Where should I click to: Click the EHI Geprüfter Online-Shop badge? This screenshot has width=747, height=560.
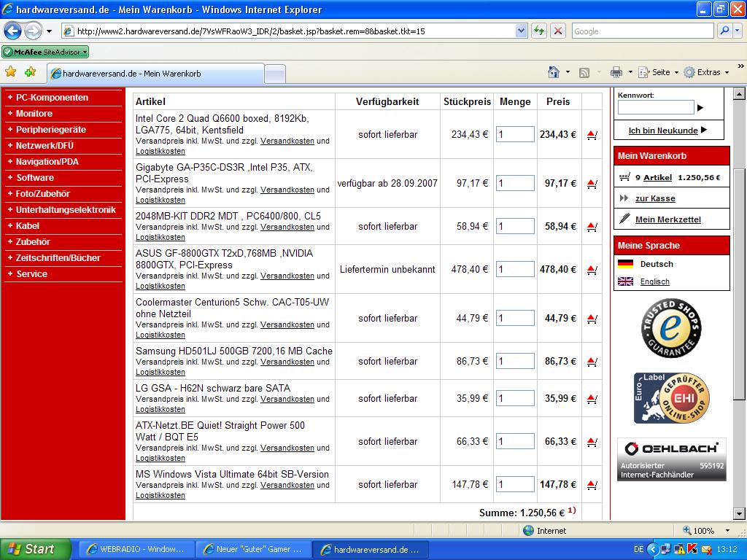(672, 398)
